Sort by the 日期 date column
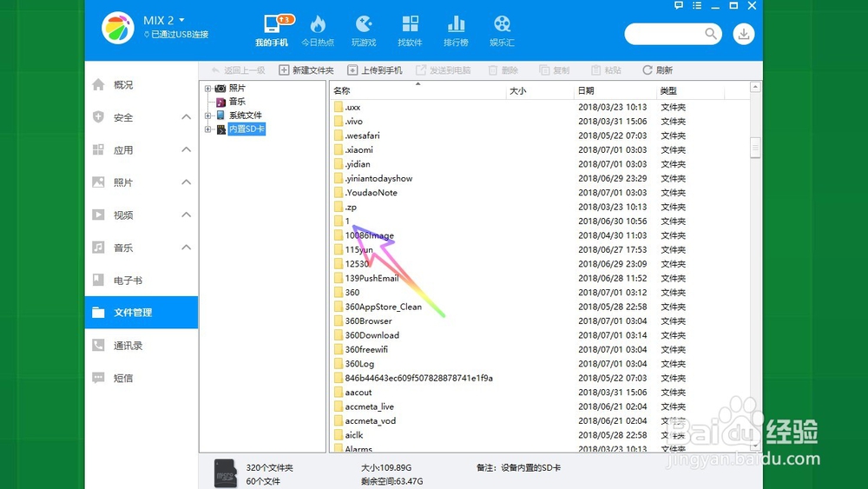This screenshot has width=868, height=489. pyautogui.click(x=615, y=91)
